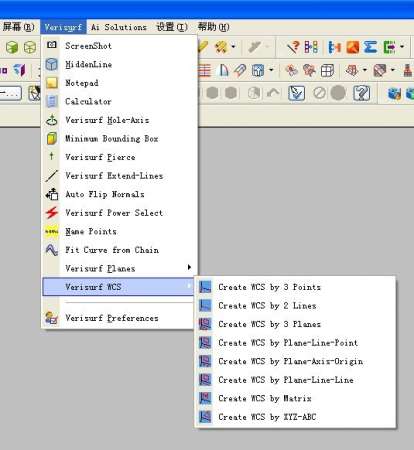Click the green shaded cube toolbar icon

click(12, 47)
